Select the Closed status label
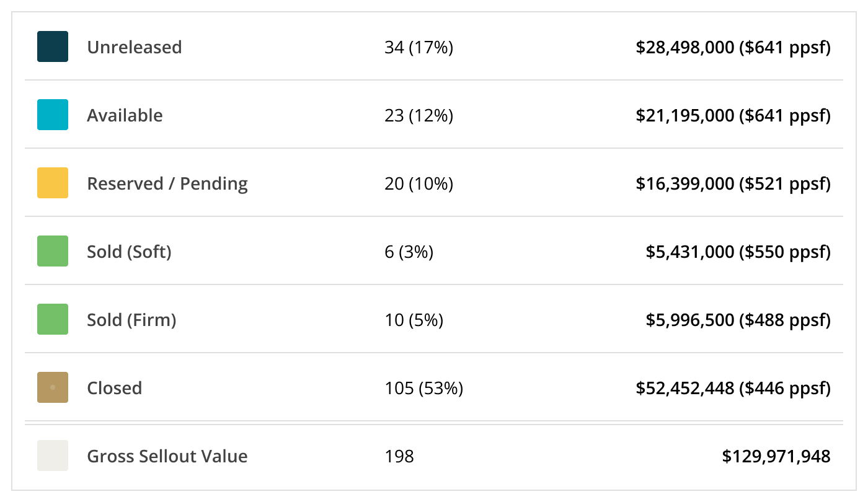The height and width of the screenshot is (502, 868). (x=115, y=388)
